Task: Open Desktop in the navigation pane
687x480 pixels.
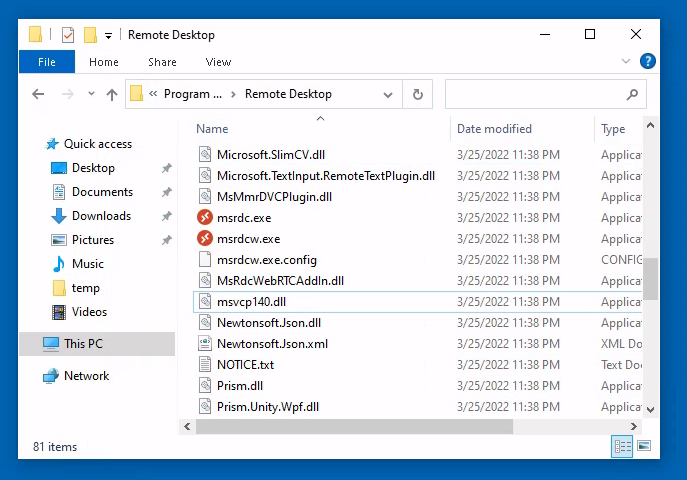Action: [x=93, y=168]
